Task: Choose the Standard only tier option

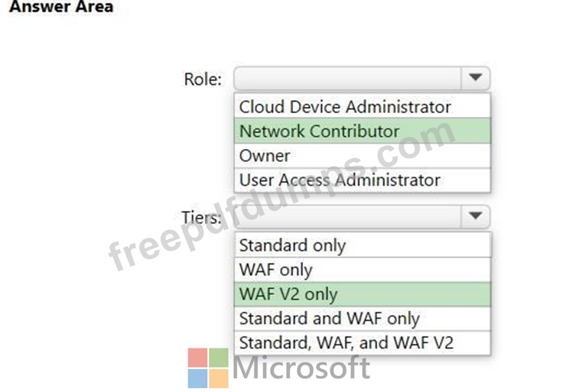Action: [292, 245]
